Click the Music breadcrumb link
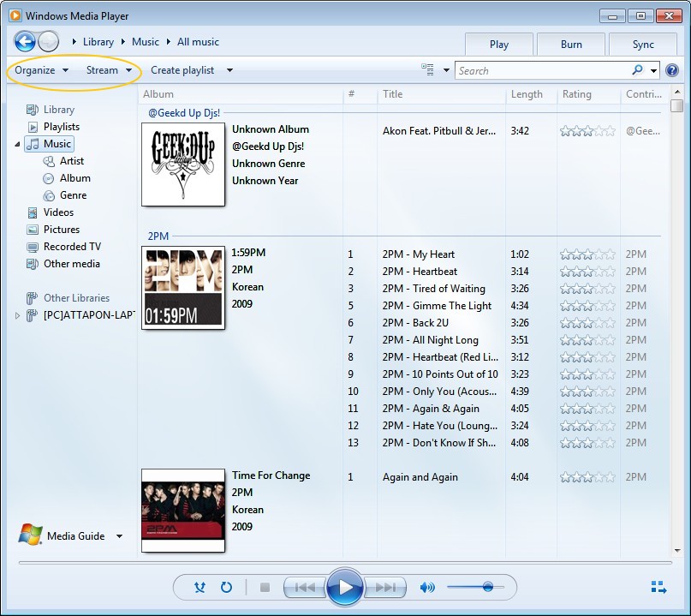Screen dimensions: 691x616 point(146,42)
